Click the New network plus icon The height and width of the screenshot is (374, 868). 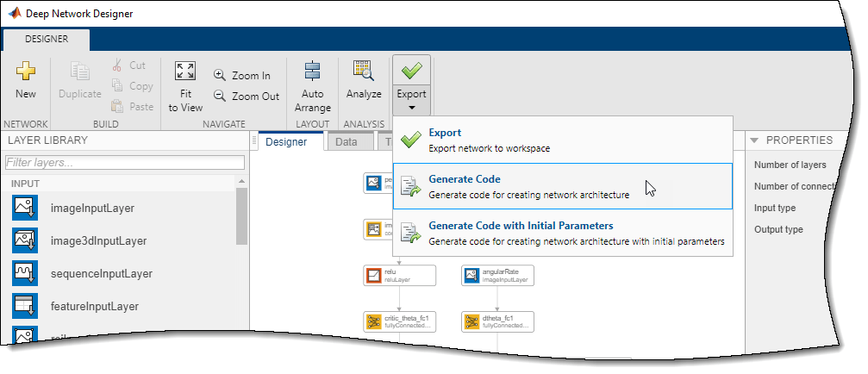point(26,72)
